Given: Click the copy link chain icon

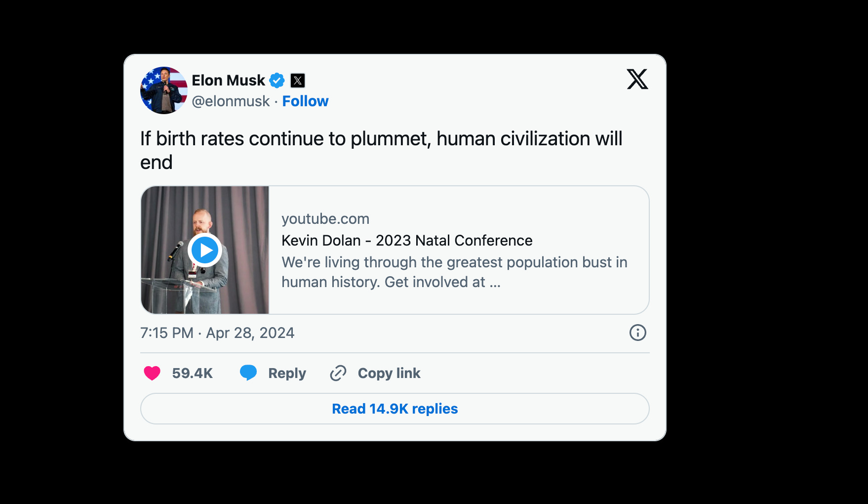Looking at the screenshot, I should point(338,373).
